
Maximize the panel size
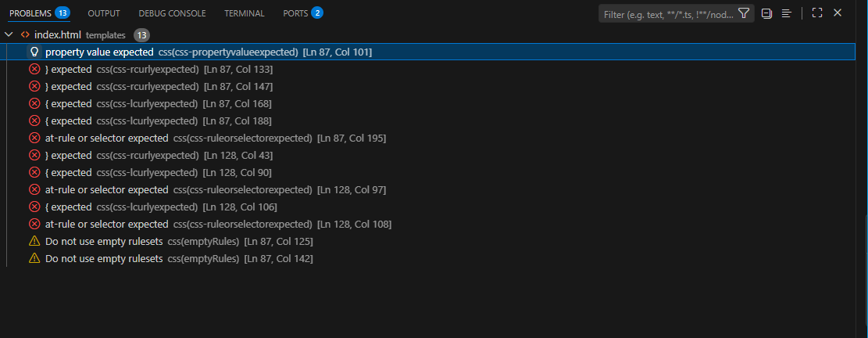[x=817, y=13]
